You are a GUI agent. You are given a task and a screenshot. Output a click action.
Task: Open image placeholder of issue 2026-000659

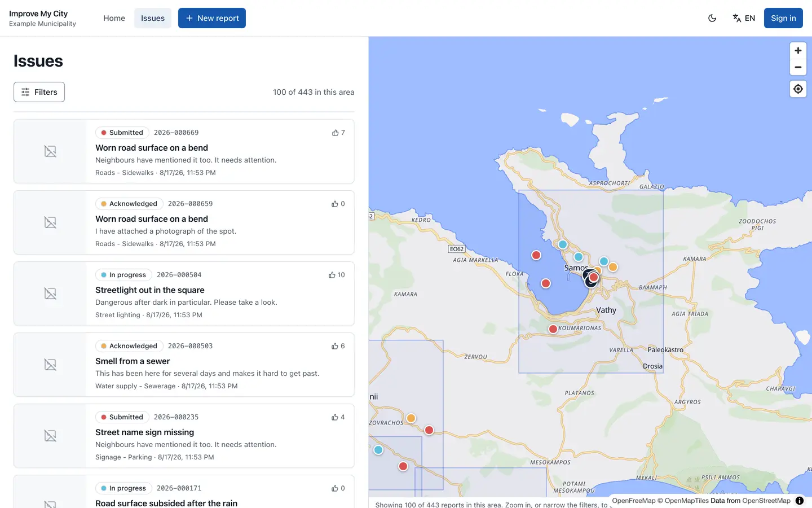pos(50,222)
